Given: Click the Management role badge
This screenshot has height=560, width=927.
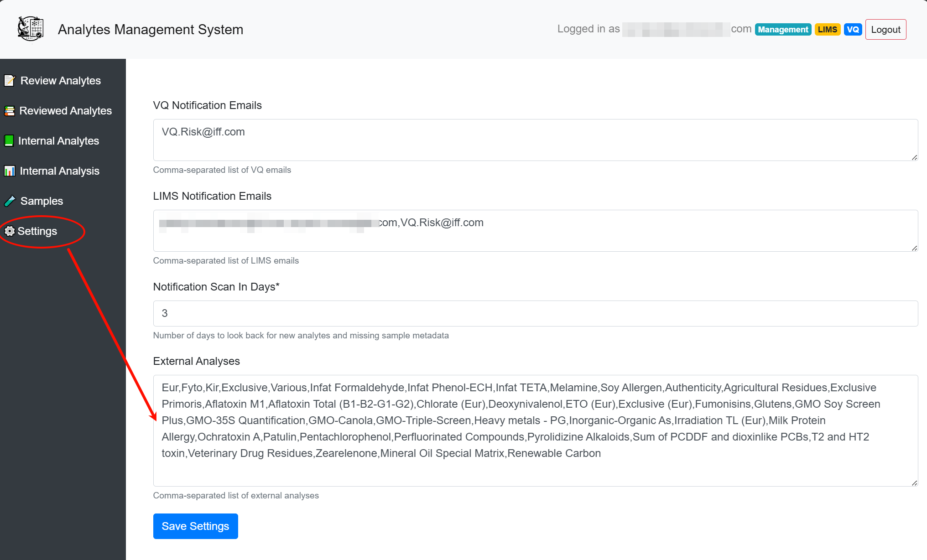Looking at the screenshot, I should pyautogui.click(x=782, y=30).
